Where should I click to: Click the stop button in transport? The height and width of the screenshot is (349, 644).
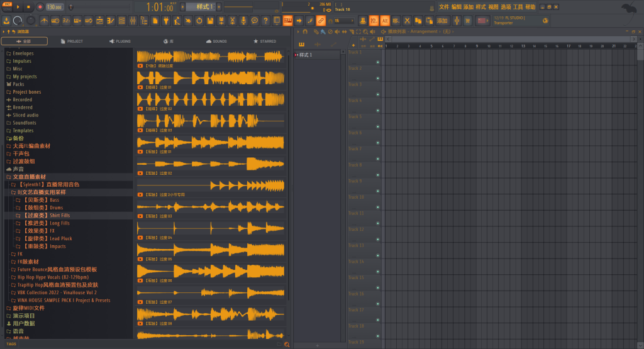(x=28, y=7)
